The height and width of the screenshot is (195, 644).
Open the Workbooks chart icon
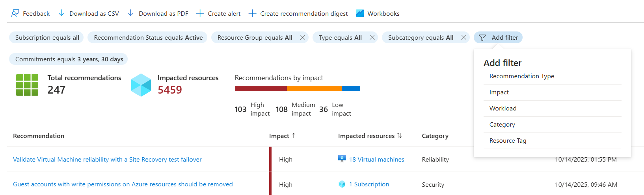point(359,14)
